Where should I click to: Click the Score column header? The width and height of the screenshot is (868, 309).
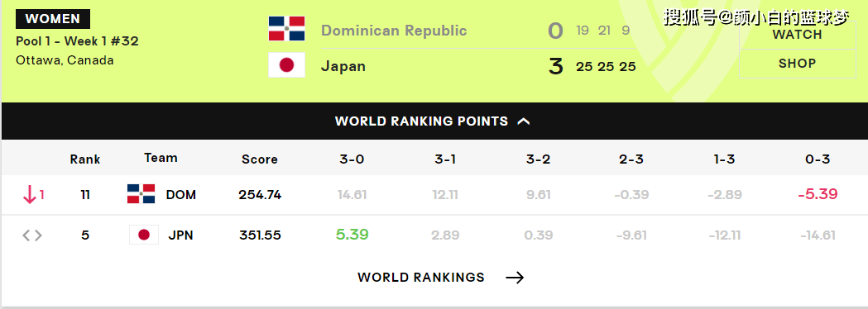(x=260, y=159)
